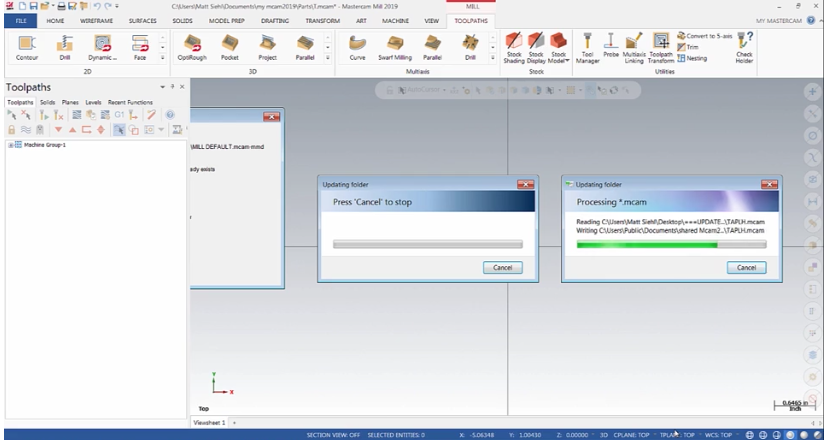The image size is (824, 440).
Task: Switch to the VIEW ribbon tab
Action: click(431, 21)
